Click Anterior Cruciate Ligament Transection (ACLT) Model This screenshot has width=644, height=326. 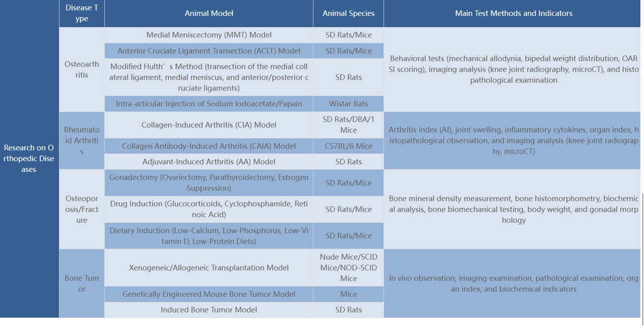click(209, 51)
